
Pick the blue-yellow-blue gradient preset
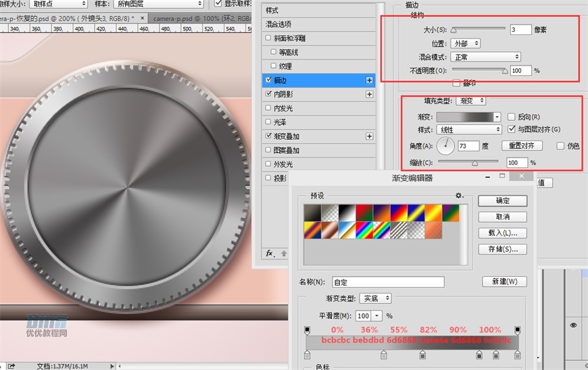point(416,213)
